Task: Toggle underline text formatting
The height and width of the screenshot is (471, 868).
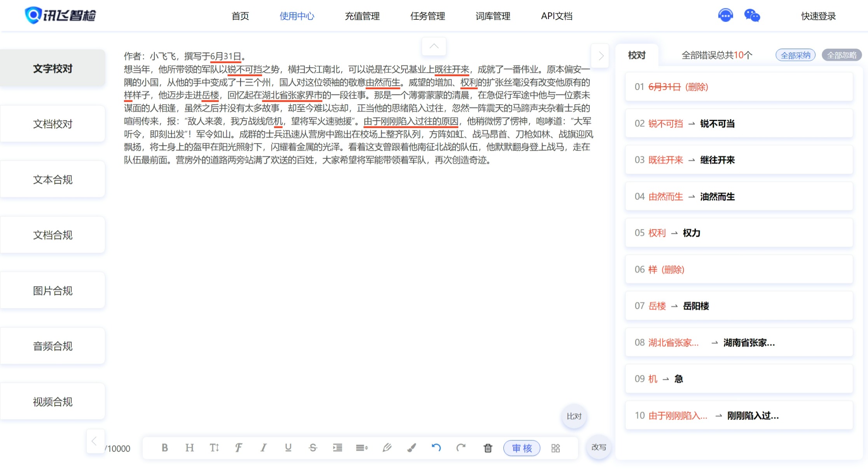Action: click(x=288, y=448)
